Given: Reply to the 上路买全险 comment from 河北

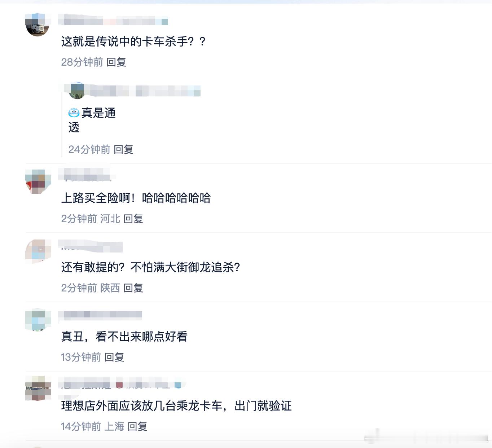Looking at the screenshot, I should (133, 219).
